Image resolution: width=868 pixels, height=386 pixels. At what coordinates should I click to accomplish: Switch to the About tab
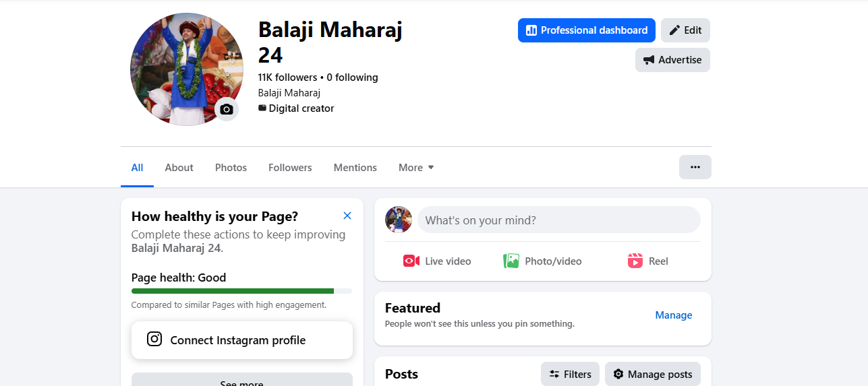click(x=179, y=168)
